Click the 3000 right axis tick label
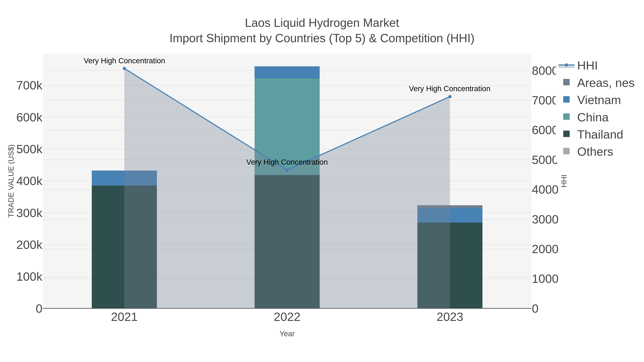This screenshot has height=362, width=644. pyautogui.click(x=545, y=220)
